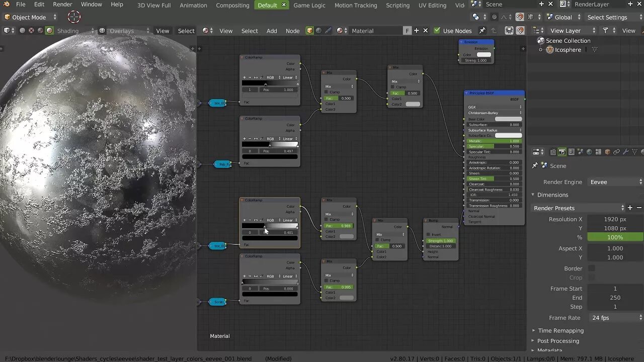Open the Render Engine Eevee dropdown
The image size is (644, 362).
615,182
